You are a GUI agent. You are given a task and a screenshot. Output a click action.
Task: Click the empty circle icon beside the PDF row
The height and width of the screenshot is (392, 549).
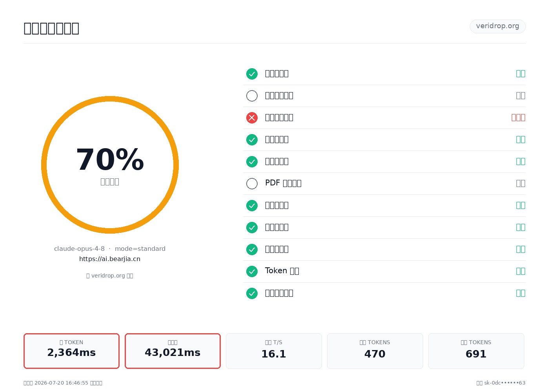point(252,183)
